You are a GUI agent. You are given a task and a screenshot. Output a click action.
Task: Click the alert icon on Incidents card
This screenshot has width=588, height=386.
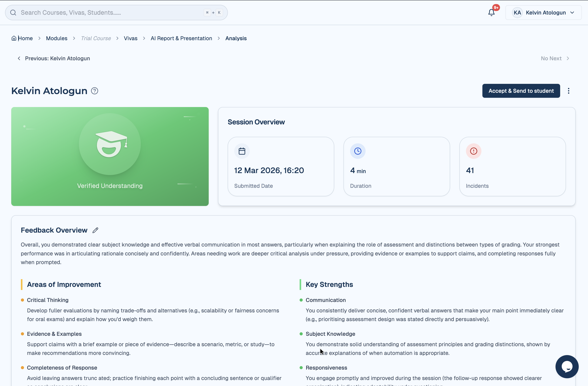point(474,151)
